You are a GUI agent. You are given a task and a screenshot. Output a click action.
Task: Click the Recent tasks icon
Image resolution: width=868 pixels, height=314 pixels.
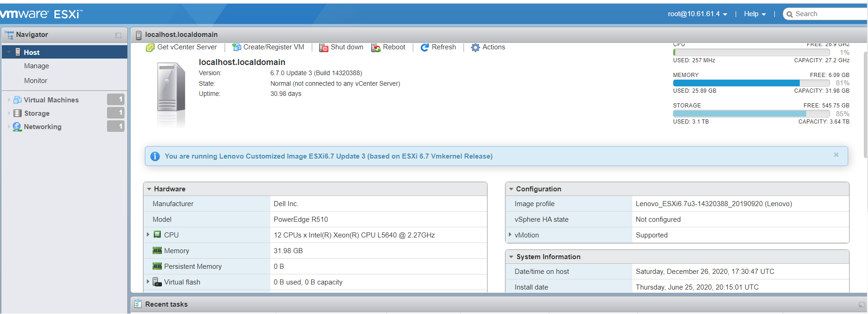[x=138, y=304]
